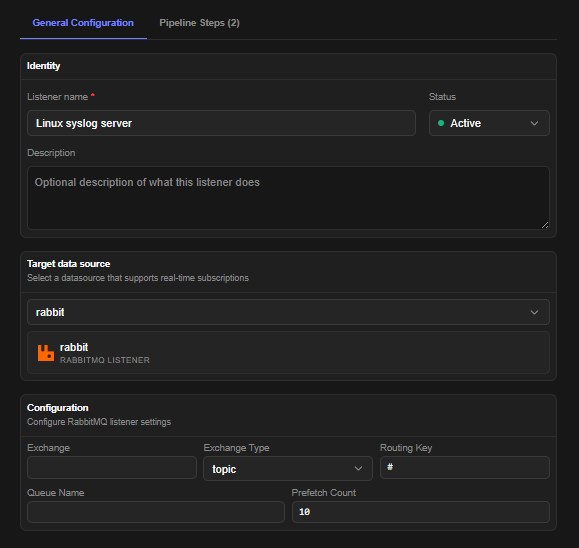
Task: Click the green Active status dot
Action: pyautogui.click(x=441, y=123)
